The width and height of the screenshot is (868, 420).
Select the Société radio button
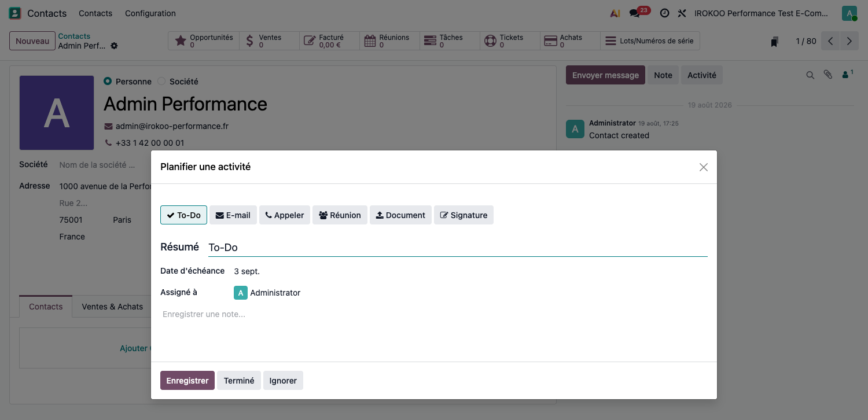click(161, 82)
